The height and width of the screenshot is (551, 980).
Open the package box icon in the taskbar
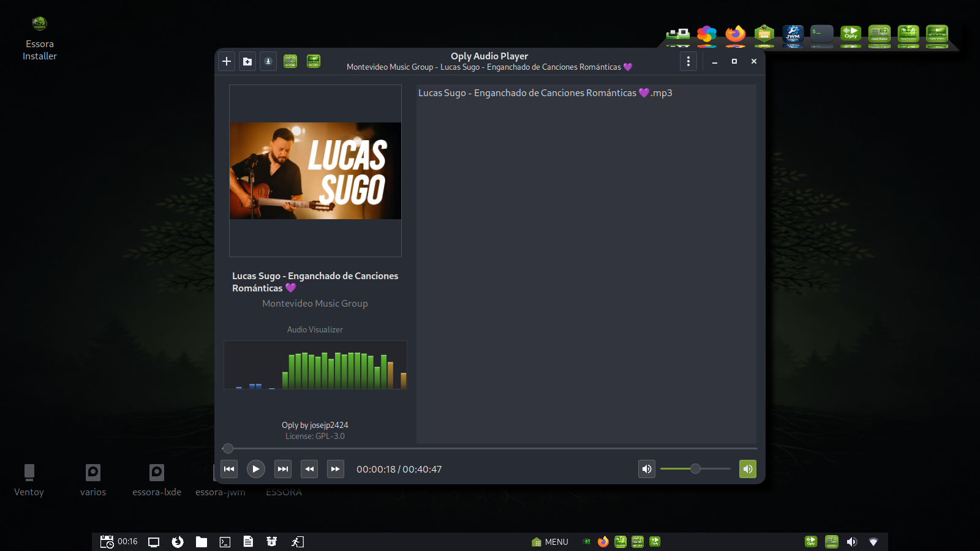tap(272, 542)
